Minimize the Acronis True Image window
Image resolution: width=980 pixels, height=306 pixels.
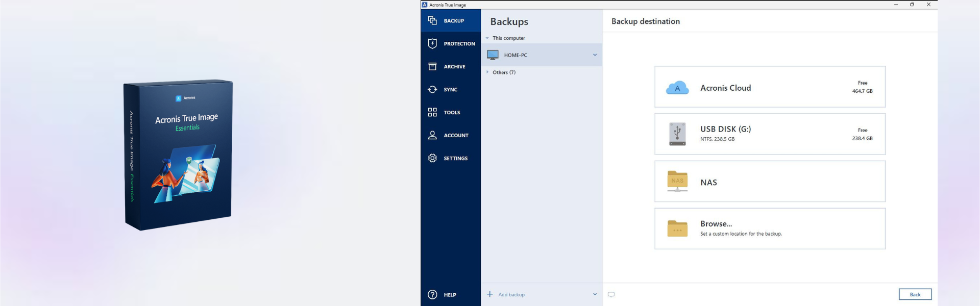click(x=896, y=5)
